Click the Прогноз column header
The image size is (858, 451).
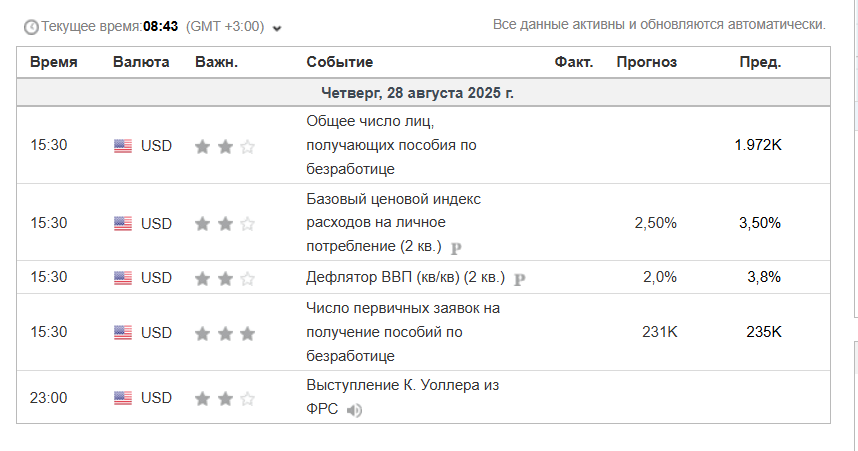click(647, 62)
